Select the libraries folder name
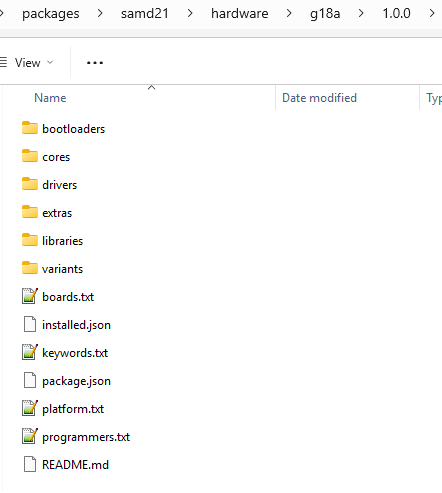 62,241
